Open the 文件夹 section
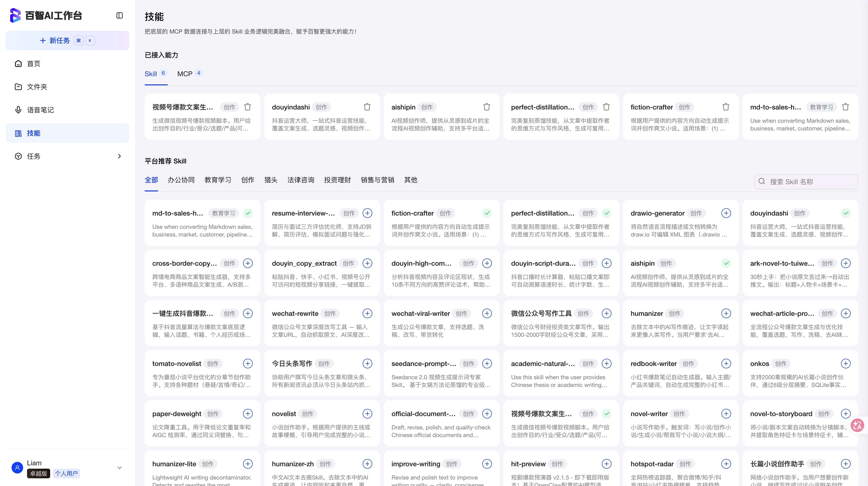 68,87
